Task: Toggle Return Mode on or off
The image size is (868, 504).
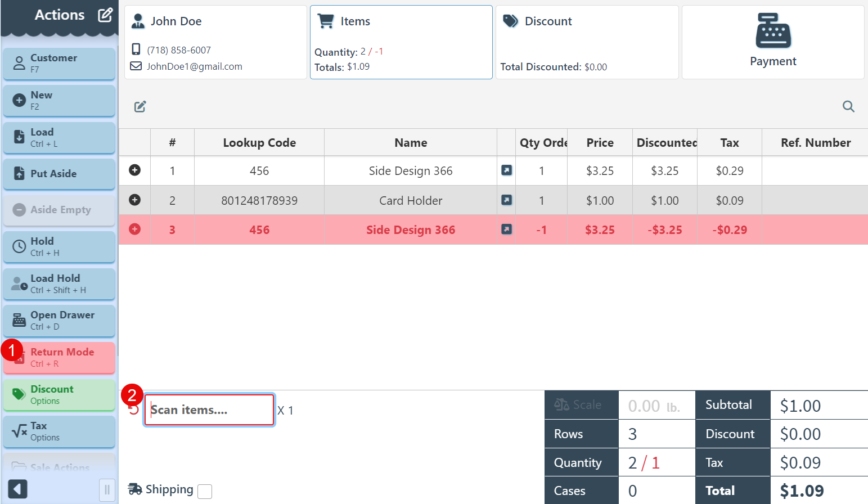Action: pos(60,358)
